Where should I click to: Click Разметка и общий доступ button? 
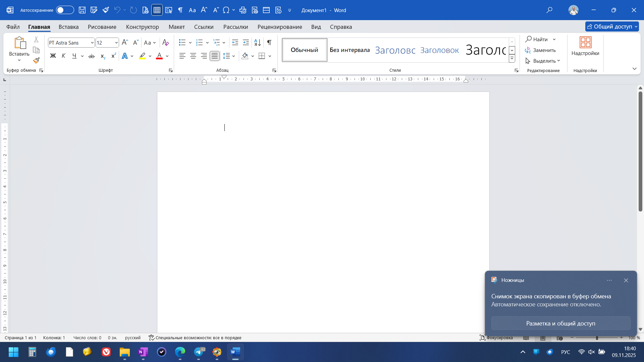[x=560, y=323]
